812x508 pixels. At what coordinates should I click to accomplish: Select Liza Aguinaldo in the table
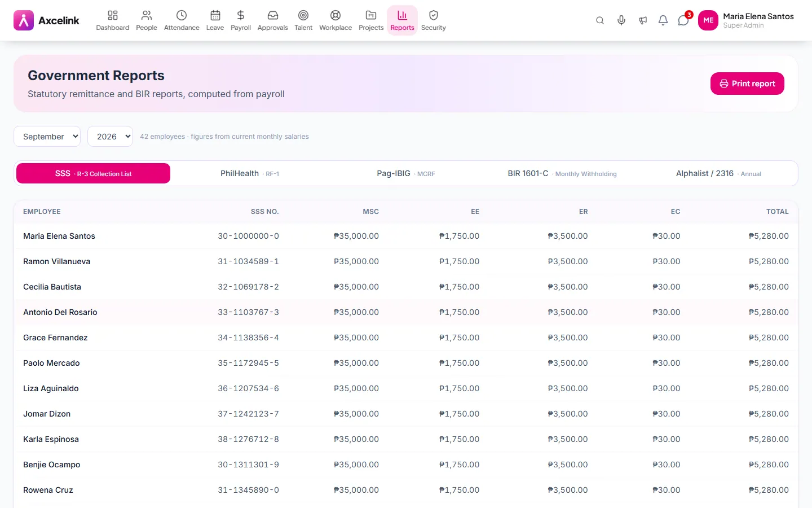51,388
